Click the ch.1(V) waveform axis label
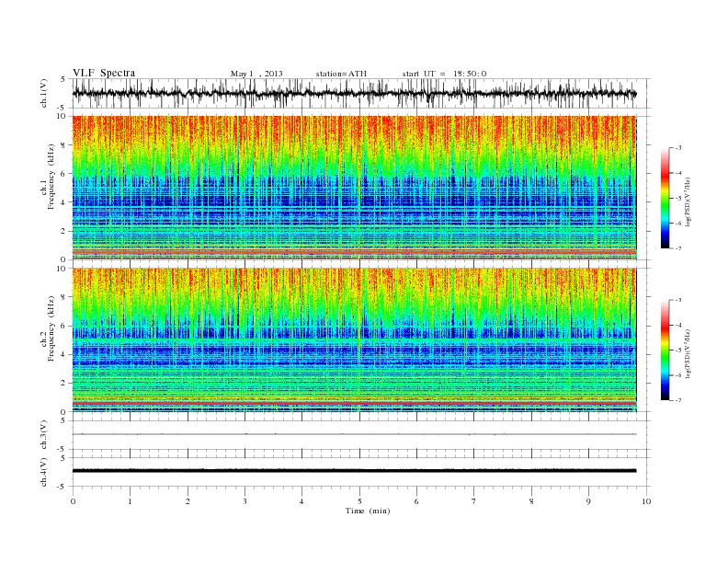Screen dimensions: 728x563 tap(43, 93)
